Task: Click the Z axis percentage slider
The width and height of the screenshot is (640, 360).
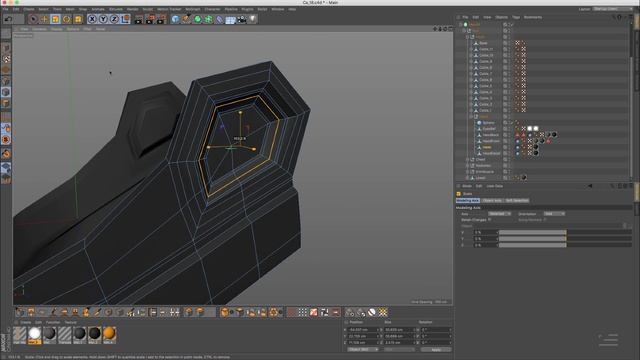Action: (x=565, y=245)
